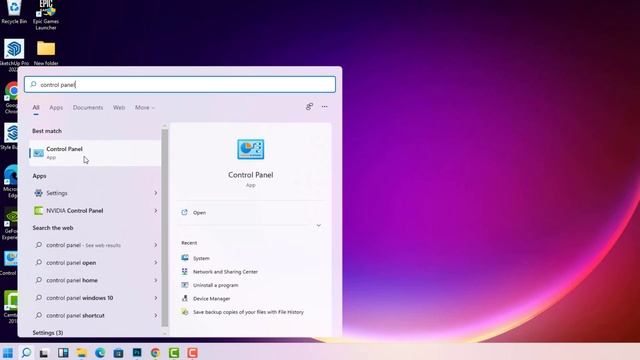This screenshot has height=360, width=640.
Task: Click the 'Settings (3)' section heading
Action: point(48,333)
